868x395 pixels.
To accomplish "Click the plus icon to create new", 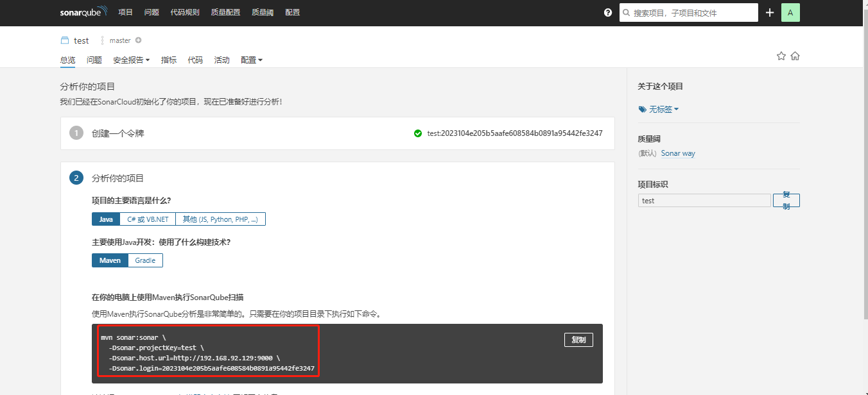I will pyautogui.click(x=770, y=12).
